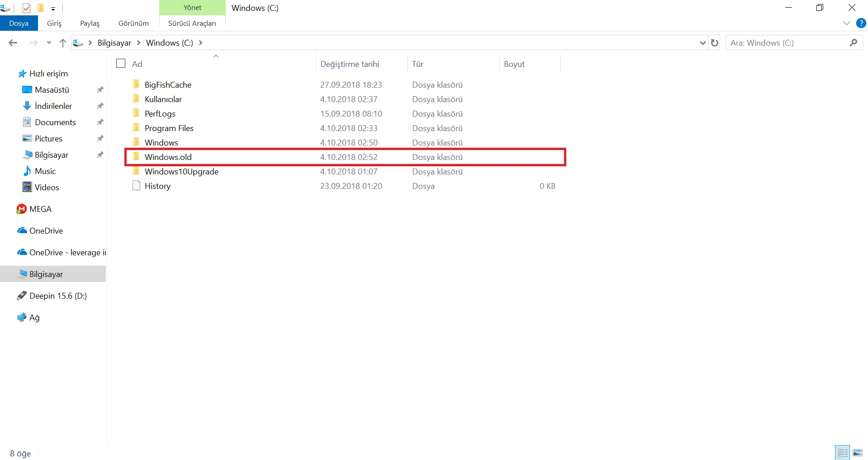Open the Sürücü Araçları tab
This screenshot has height=460, width=868.
(192, 23)
